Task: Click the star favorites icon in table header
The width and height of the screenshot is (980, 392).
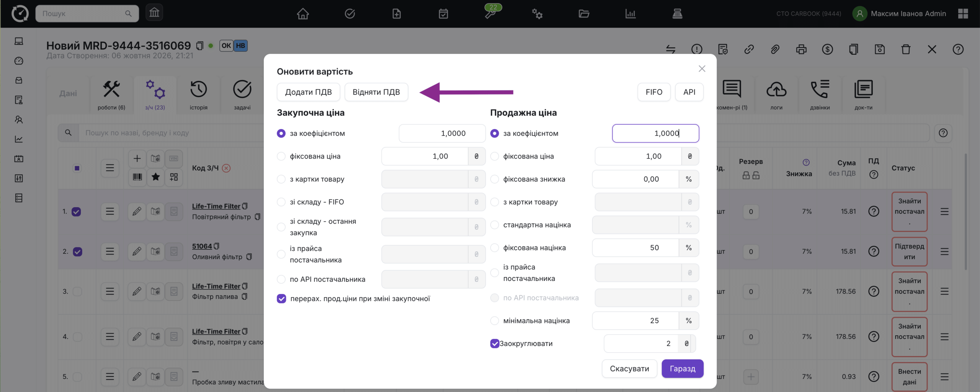Action: (155, 177)
